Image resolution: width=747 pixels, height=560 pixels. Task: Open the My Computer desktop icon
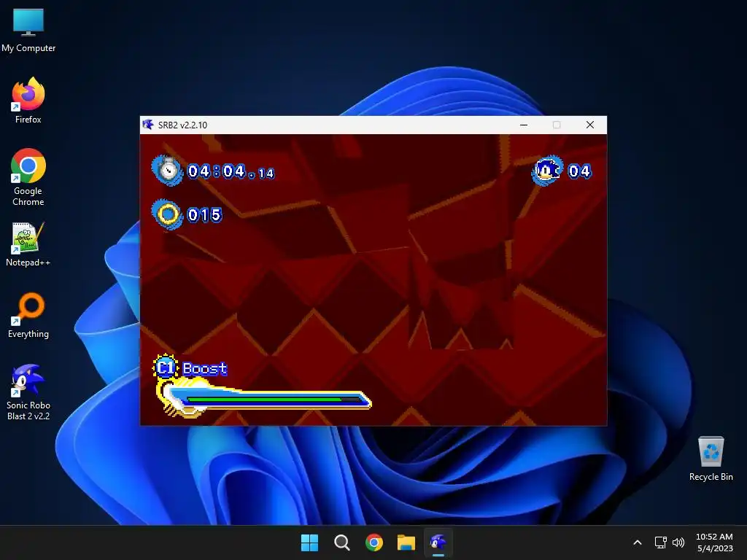point(28,30)
